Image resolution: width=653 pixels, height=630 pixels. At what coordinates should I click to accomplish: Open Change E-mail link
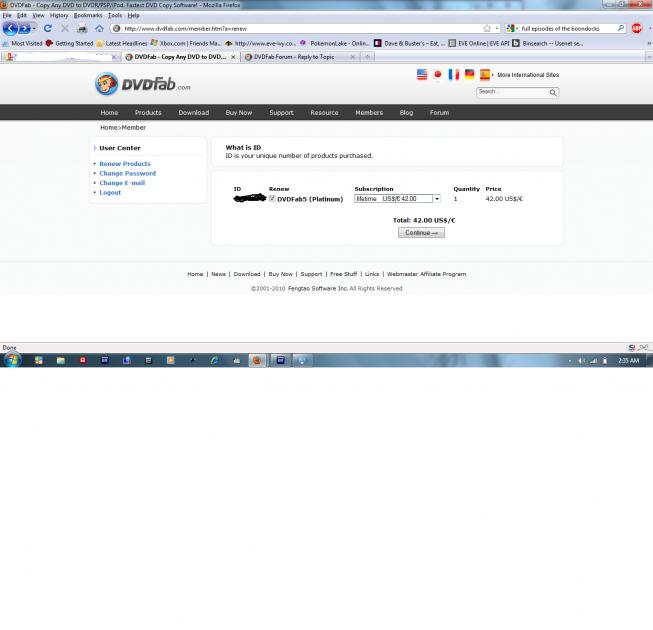click(x=122, y=183)
